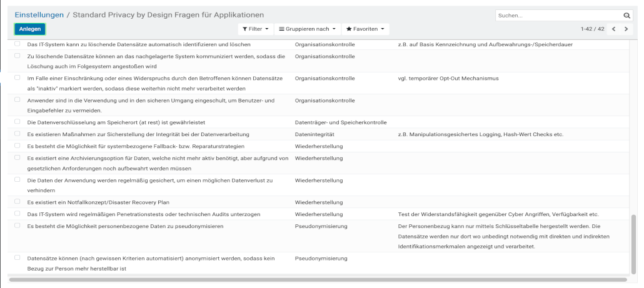The height and width of the screenshot is (288, 644).
Task: Open the Fallback- bzw. Reparaturstrategien record
Action: [131, 146]
